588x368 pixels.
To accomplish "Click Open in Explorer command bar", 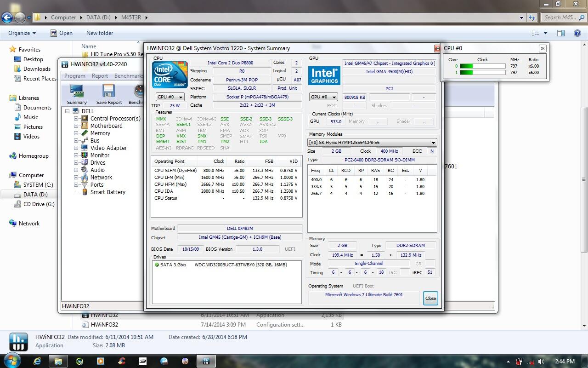I will click(62, 33).
